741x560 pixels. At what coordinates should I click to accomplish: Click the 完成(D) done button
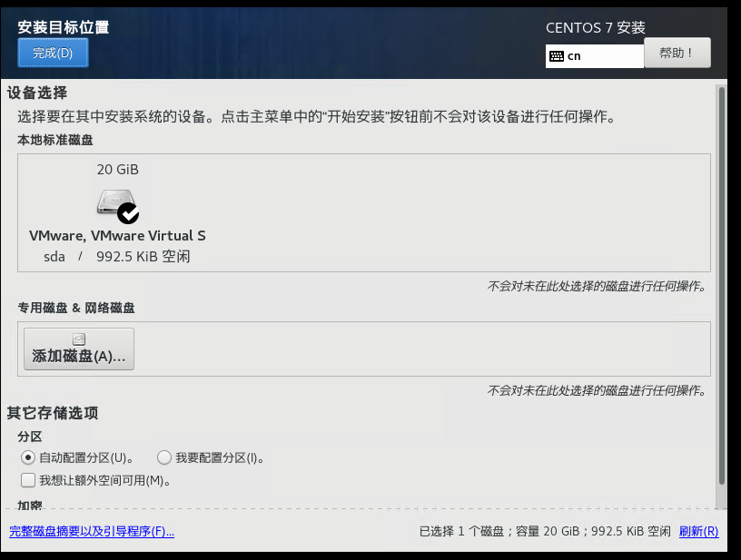(53, 53)
